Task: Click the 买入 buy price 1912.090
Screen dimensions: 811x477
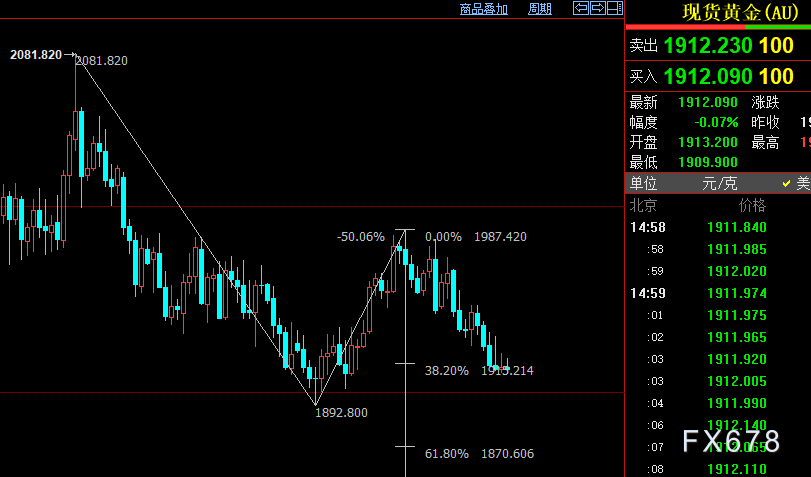Action: click(x=707, y=76)
